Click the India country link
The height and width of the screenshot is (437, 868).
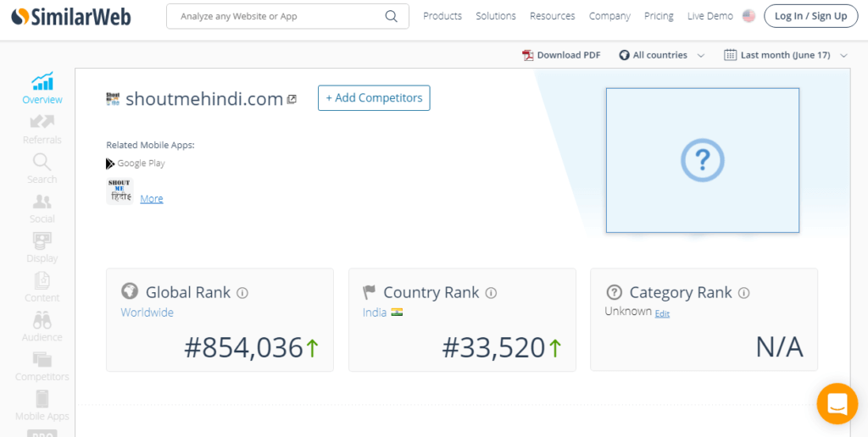pyautogui.click(x=375, y=313)
